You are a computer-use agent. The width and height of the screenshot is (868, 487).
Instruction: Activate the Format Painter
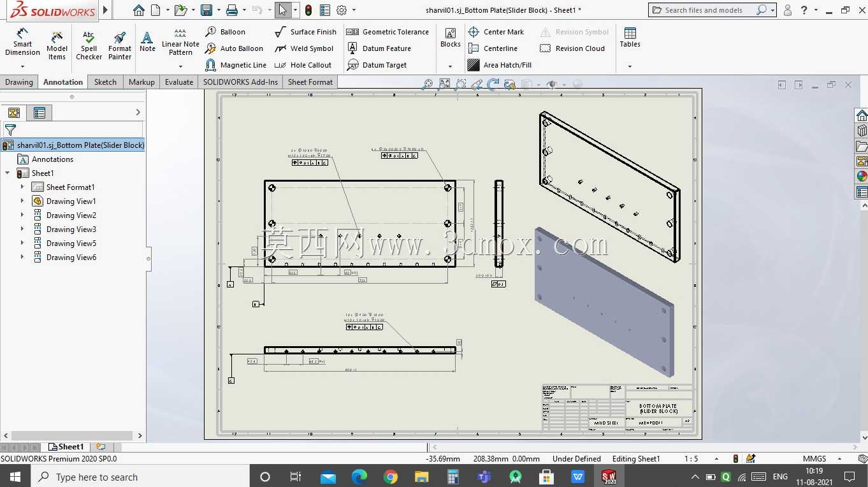click(x=119, y=45)
